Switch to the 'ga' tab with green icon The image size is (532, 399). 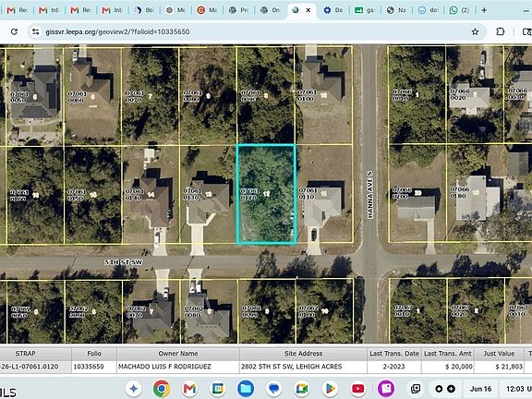pos(365,10)
